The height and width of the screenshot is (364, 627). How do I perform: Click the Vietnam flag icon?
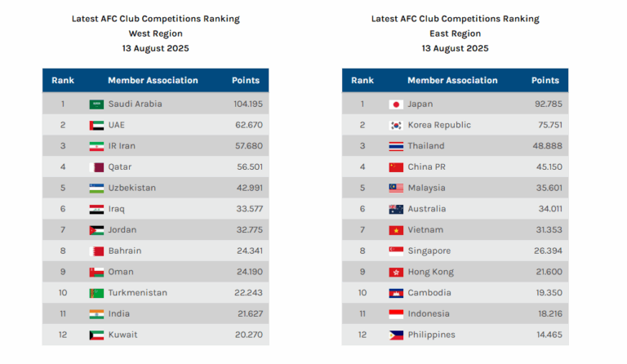tap(396, 230)
